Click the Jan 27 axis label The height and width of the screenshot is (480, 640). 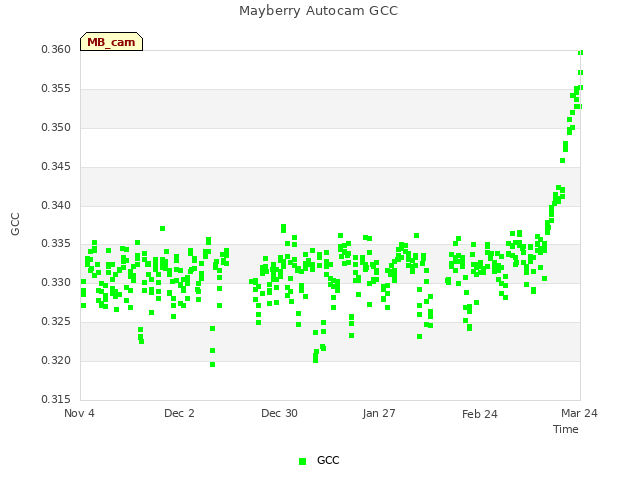pos(379,413)
